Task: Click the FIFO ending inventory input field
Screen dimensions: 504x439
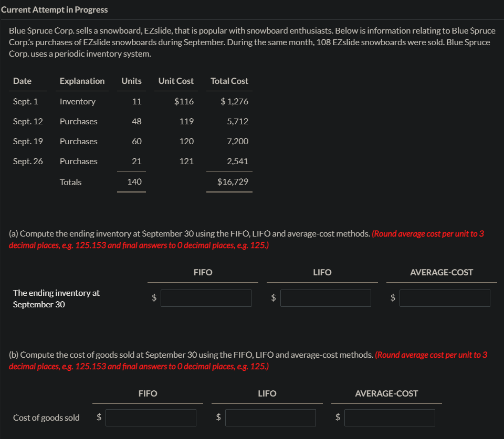Action: coord(206,298)
